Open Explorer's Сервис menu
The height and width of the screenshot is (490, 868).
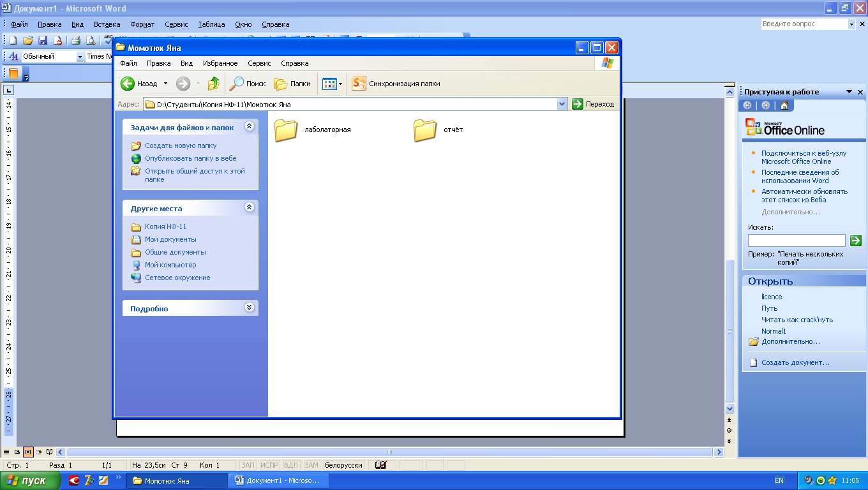259,63
